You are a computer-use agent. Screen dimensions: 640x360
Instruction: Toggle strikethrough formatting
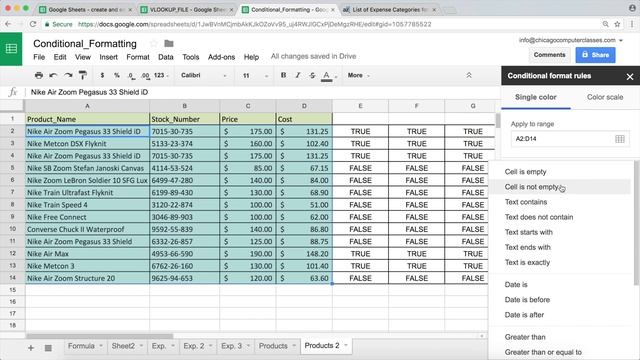312,75
